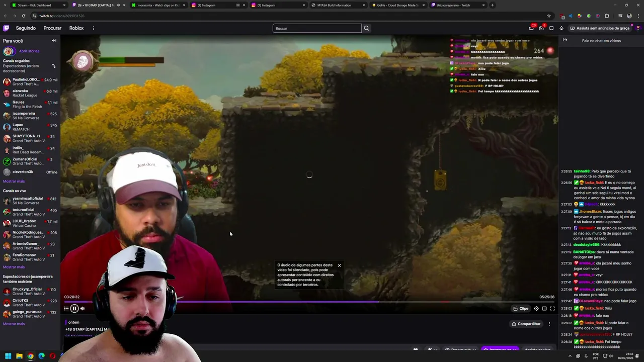The height and width of the screenshot is (362, 644).
Task: Dismiss the muted-audio notice
Action: click(x=339, y=265)
